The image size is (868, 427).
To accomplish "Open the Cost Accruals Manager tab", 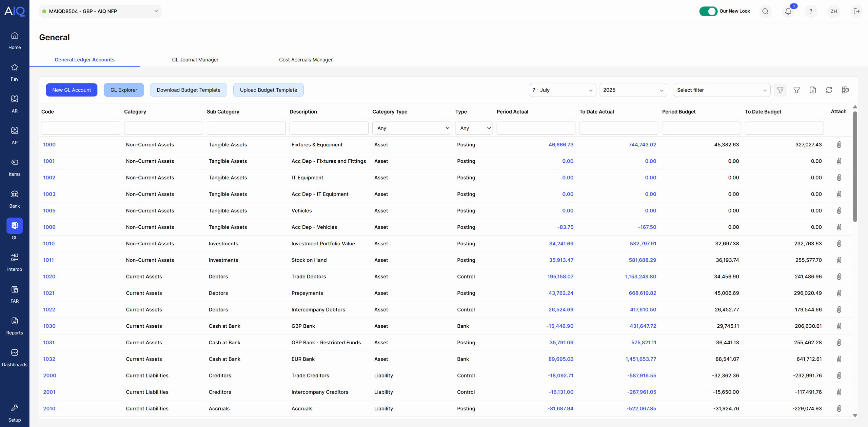I will pyautogui.click(x=305, y=60).
